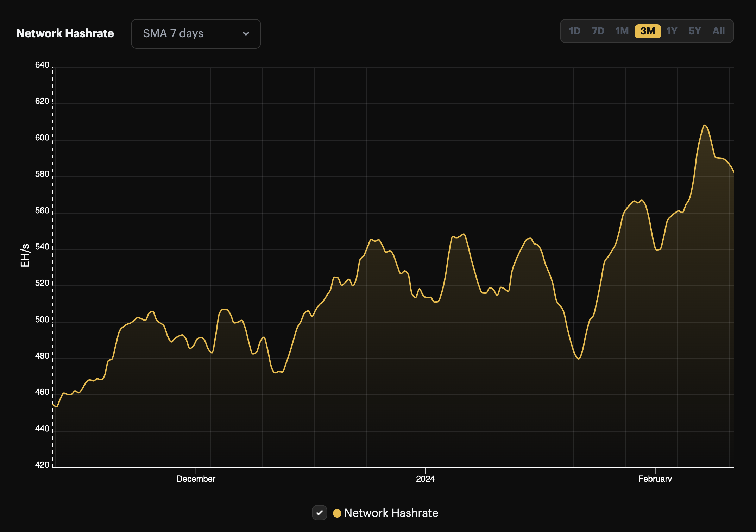Screen dimensions: 756x532
Task: Click the February axis label
Action: (x=655, y=479)
